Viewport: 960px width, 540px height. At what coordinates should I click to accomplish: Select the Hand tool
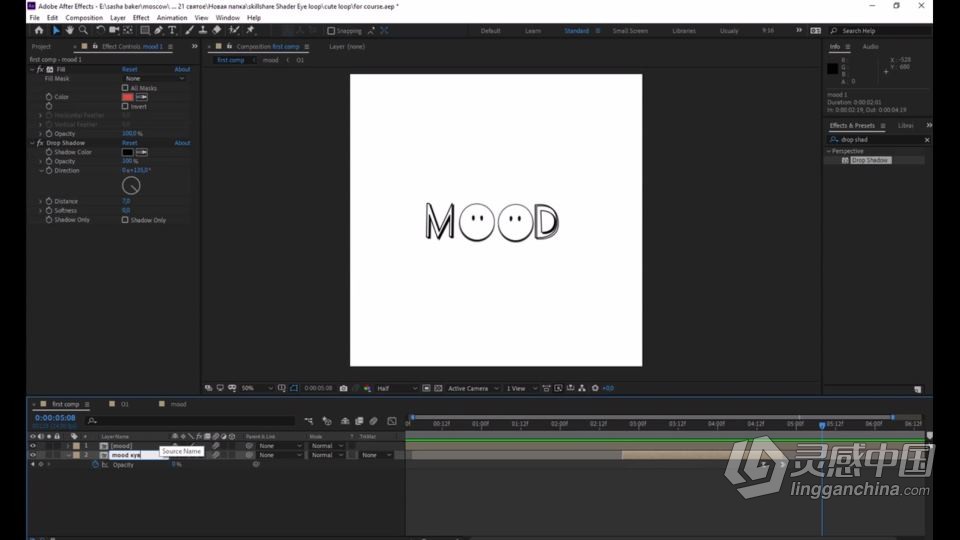(x=69, y=30)
